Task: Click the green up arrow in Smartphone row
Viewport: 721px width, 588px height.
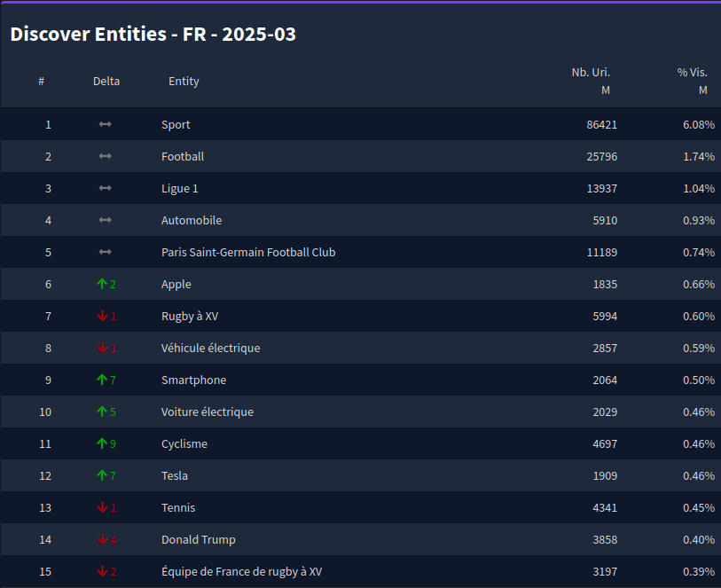Action: coord(102,380)
